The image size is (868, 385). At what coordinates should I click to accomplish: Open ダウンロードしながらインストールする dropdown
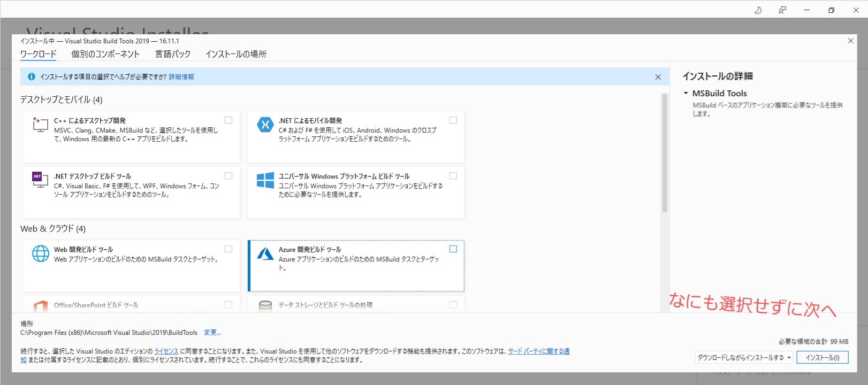coord(744,357)
